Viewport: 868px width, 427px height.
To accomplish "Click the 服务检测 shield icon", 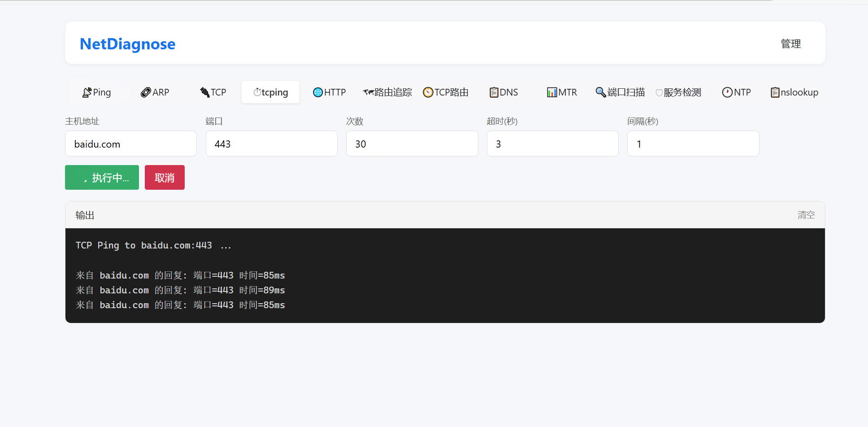I will (659, 93).
